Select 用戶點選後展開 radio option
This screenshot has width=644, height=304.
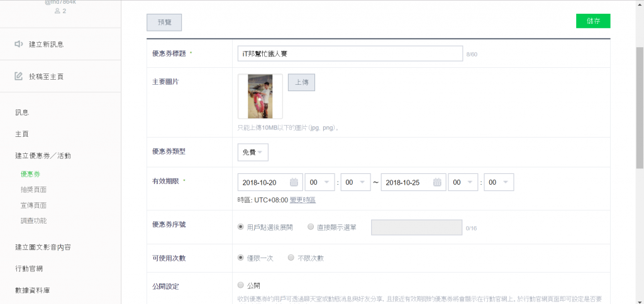click(x=240, y=227)
